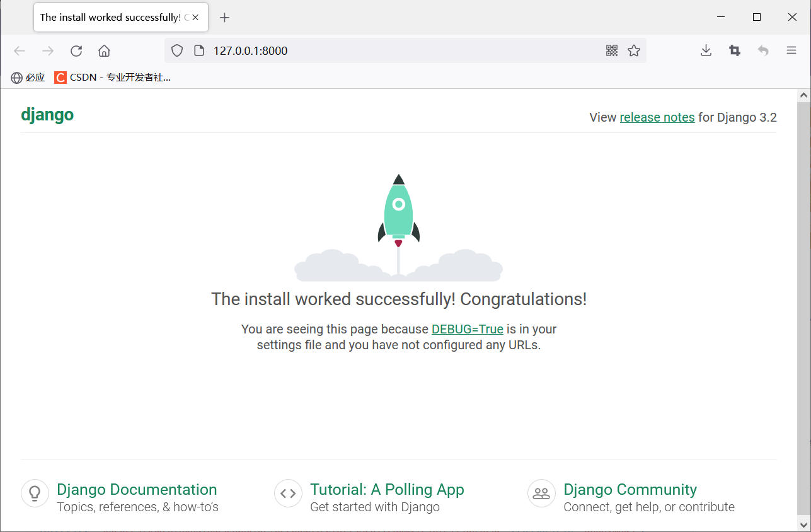The image size is (811, 532).
Task: Click the undo arrow toolbar icon
Action: (x=763, y=50)
